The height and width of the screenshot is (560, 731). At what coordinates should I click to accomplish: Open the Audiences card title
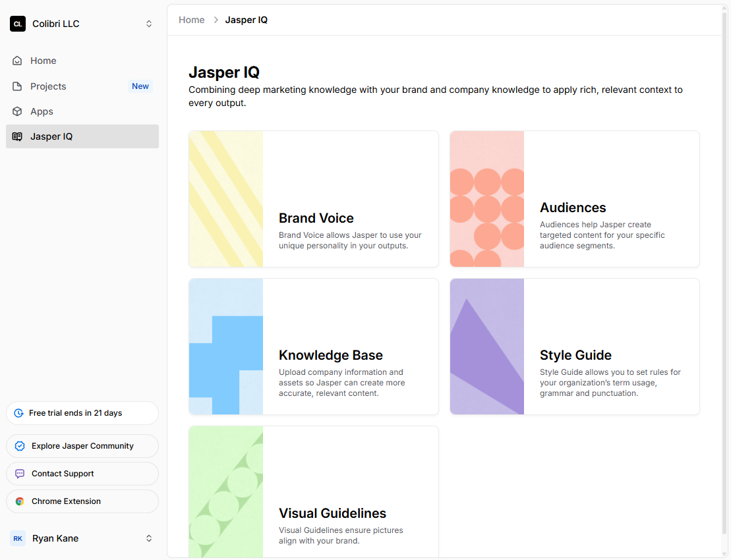coord(573,208)
